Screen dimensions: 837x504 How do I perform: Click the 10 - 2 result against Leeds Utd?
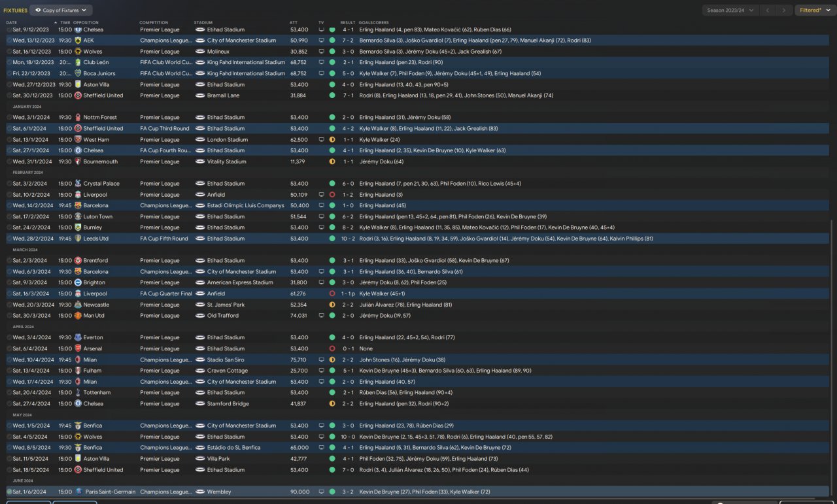[x=348, y=239]
